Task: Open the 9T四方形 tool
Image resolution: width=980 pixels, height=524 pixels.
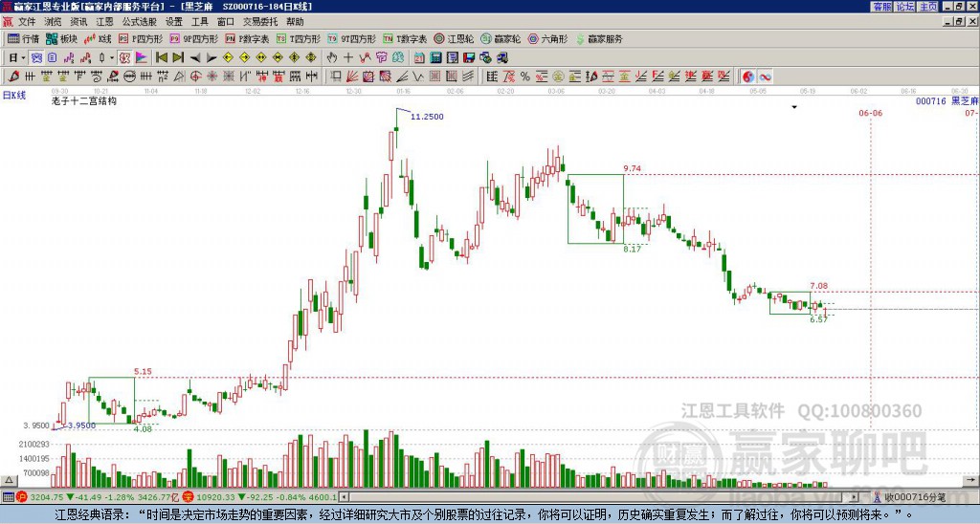Action: pos(351,38)
